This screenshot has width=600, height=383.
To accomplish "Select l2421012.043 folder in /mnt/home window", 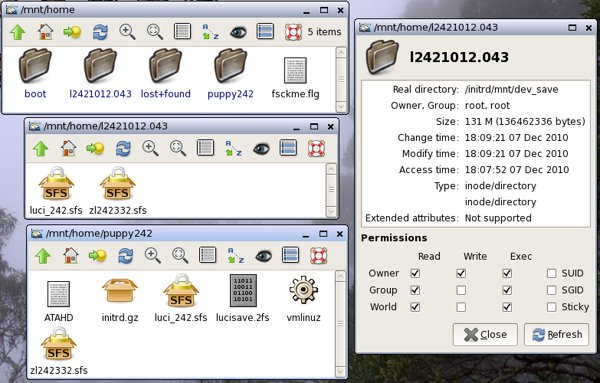I will 100,73.
